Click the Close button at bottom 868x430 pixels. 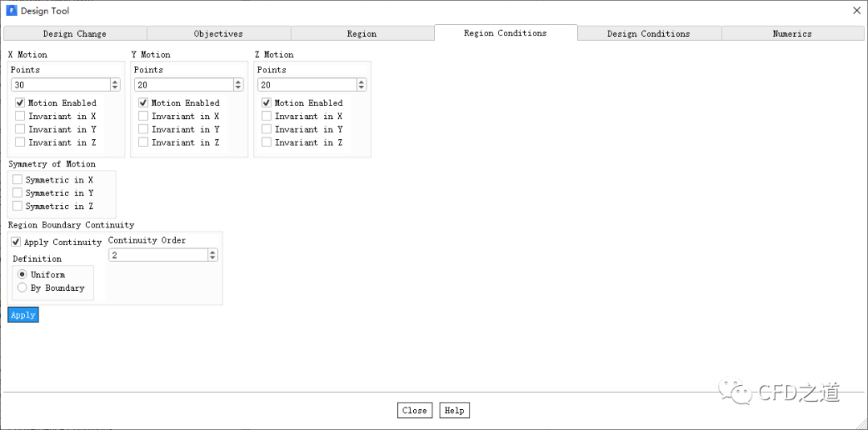click(x=415, y=410)
